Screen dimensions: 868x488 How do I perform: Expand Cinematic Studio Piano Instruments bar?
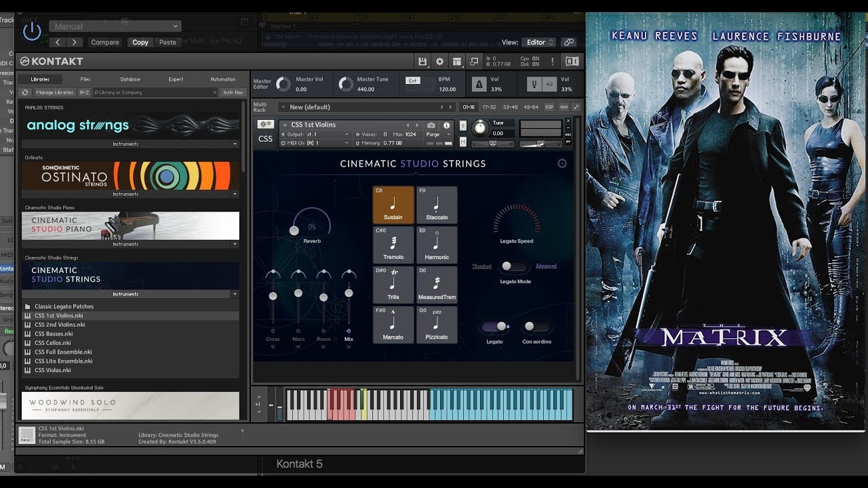point(130,244)
